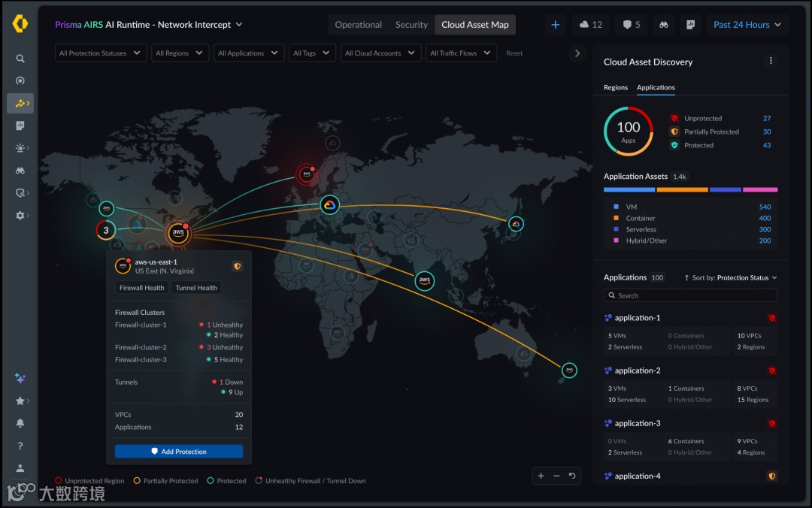
Task: Click the cloud count 12 indicator
Action: tap(591, 24)
